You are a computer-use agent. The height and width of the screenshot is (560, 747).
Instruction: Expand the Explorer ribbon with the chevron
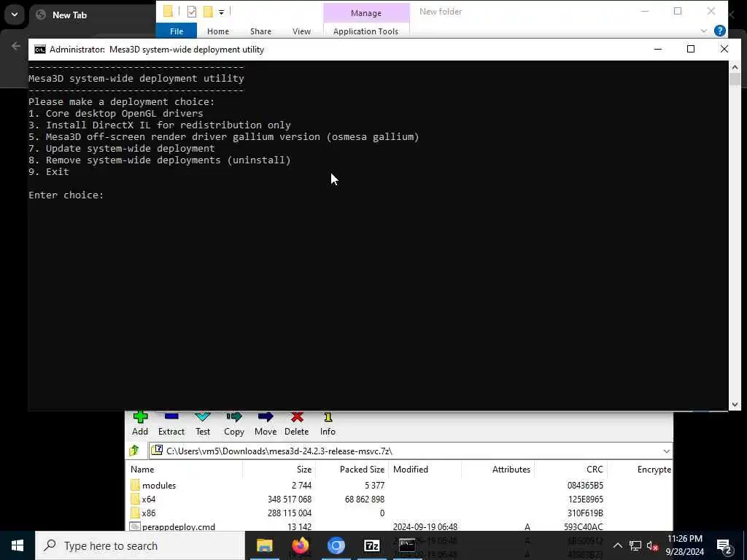[704, 31]
